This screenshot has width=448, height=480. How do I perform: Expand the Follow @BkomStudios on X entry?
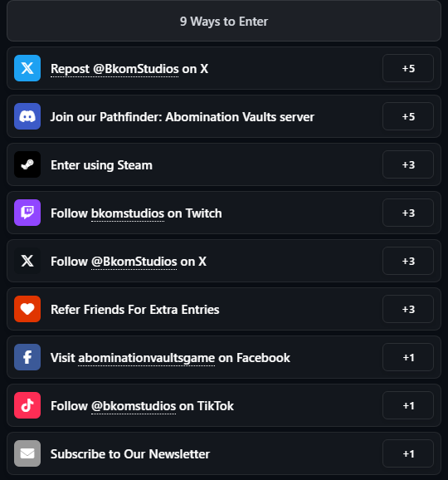point(224,261)
